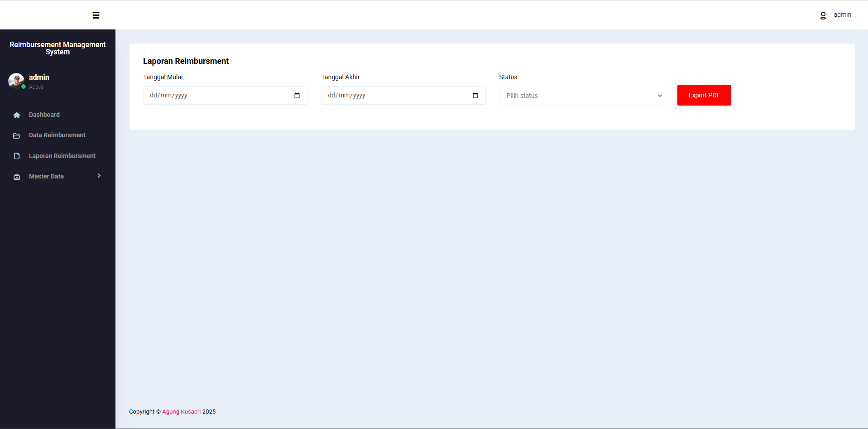Image resolution: width=868 pixels, height=429 pixels.
Task: Open the calendar picker for Tanggal Mulai
Action: (297, 95)
